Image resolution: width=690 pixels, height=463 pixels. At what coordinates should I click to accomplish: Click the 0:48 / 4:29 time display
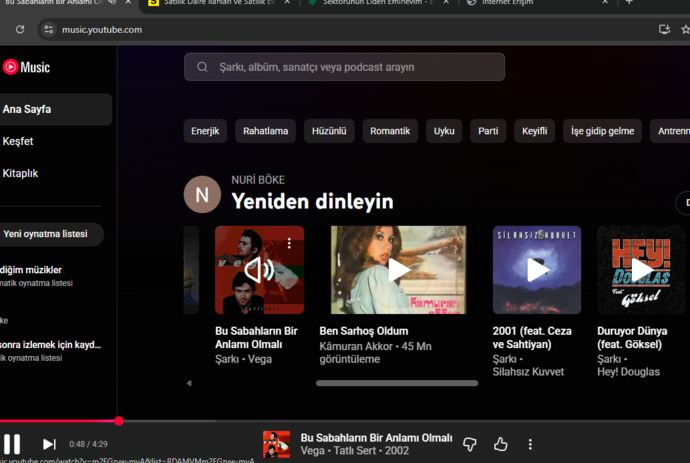click(88, 444)
